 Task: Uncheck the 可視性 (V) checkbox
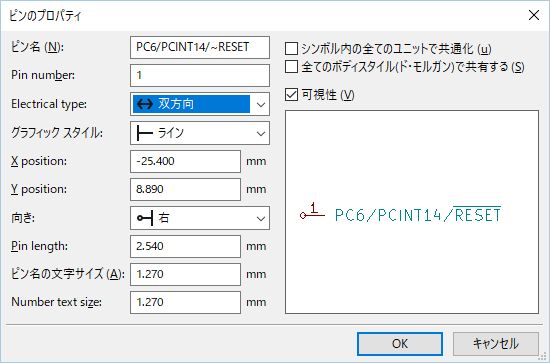(291, 94)
